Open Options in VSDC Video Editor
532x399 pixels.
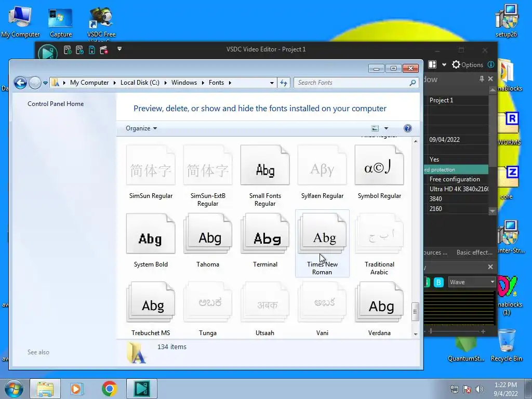click(x=468, y=64)
